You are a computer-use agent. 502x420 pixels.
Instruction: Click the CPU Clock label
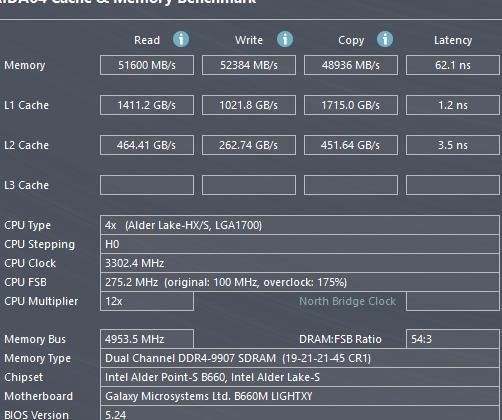(x=30, y=263)
